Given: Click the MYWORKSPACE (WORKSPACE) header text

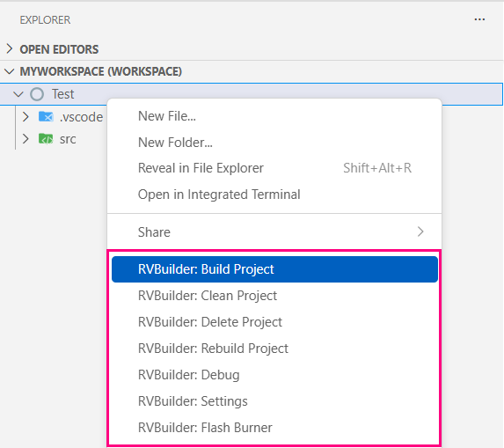Looking at the screenshot, I should [x=101, y=71].
